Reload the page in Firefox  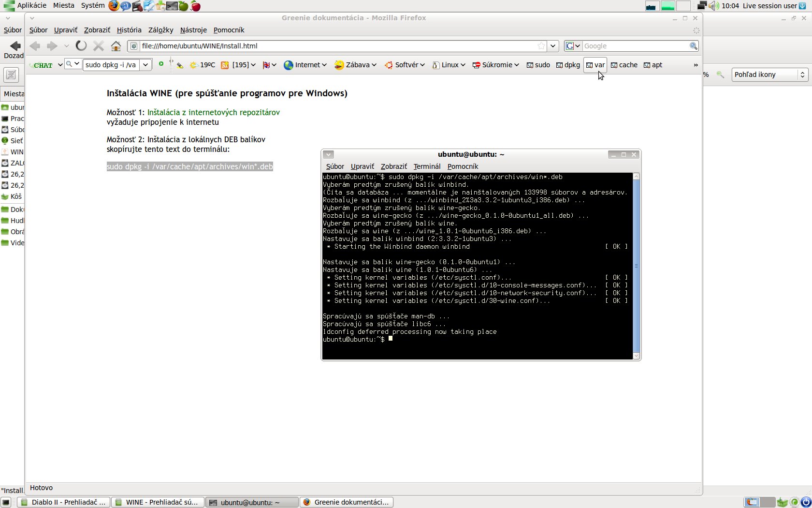[x=81, y=46]
